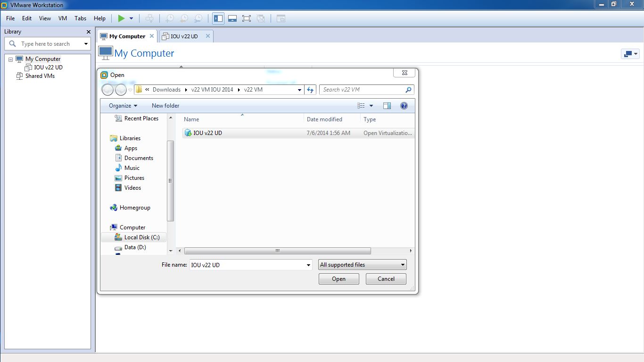Image resolution: width=644 pixels, height=362 pixels.
Task: Click the Open button
Action: (339, 279)
